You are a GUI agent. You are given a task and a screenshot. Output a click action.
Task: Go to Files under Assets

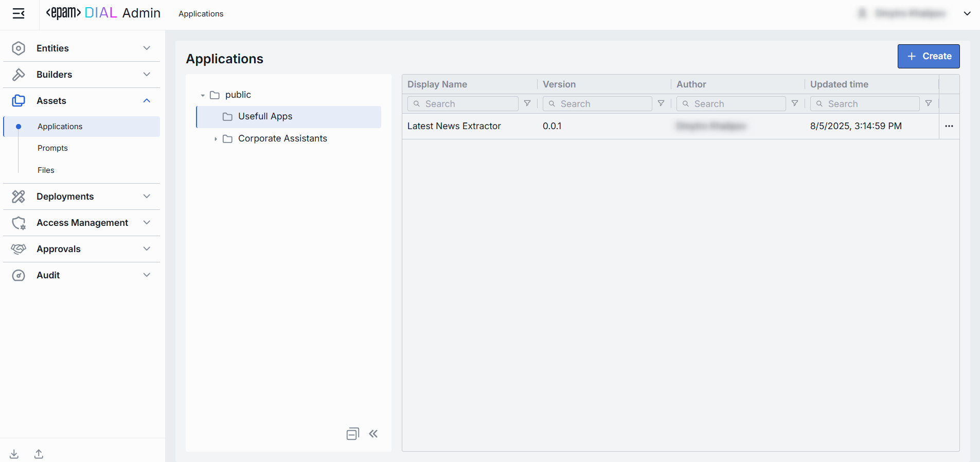pyautogui.click(x=46, y=170)
